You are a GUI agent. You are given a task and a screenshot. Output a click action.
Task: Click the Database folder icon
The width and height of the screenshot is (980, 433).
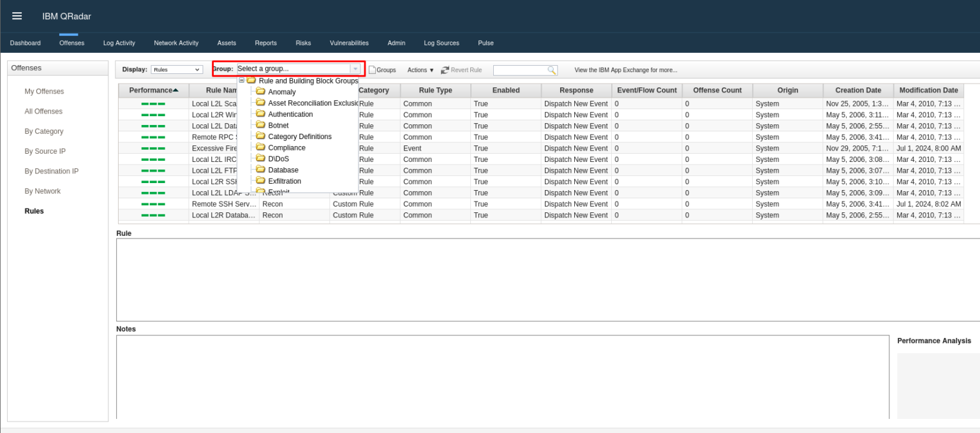tap(260, 170)
